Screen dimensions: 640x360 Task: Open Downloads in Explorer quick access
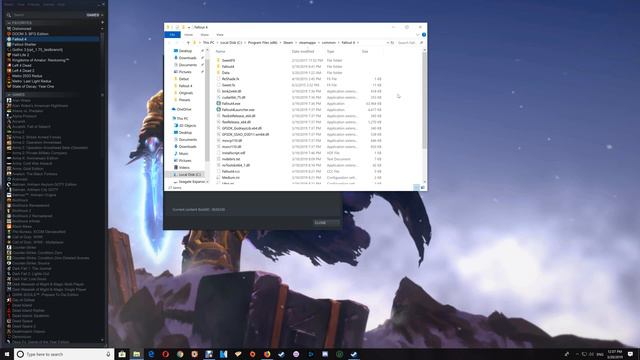(187, 58)
